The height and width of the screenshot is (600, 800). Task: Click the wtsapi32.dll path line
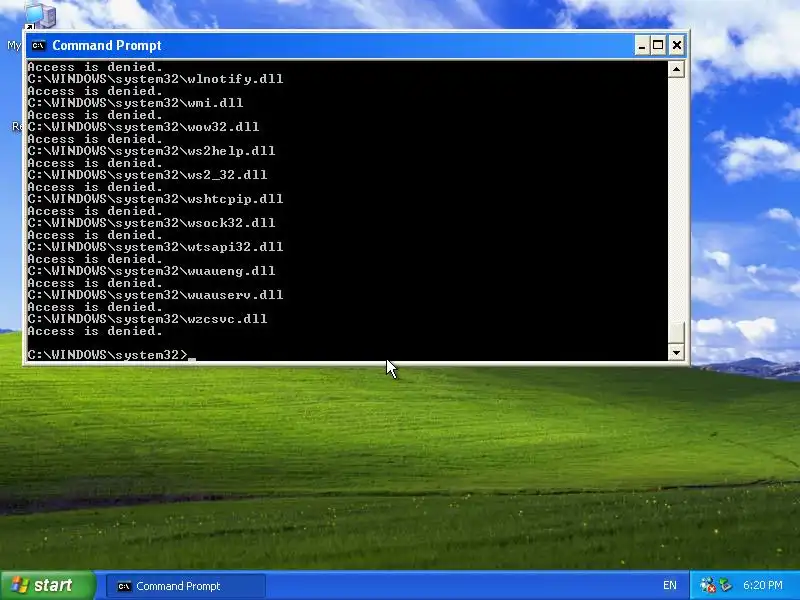pyautogui.click(x=155, y=247)
